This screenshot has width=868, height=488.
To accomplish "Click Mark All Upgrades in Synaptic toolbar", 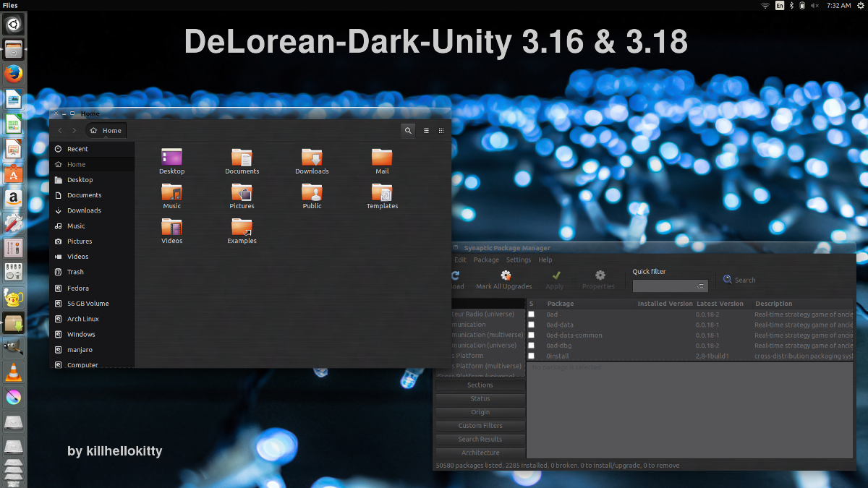I will (504, 280).
